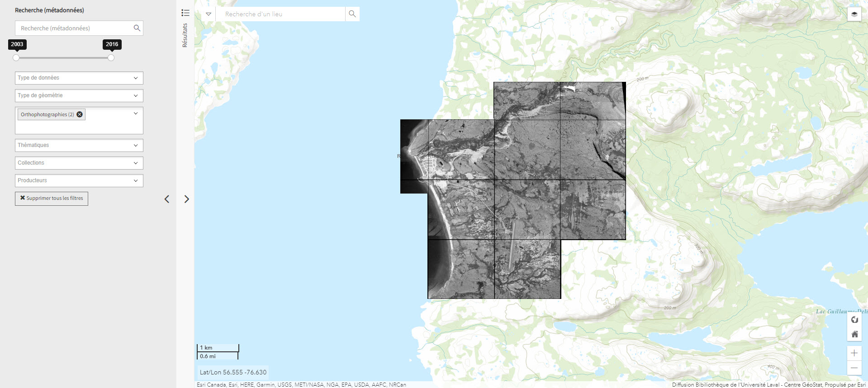This screenshot has width=868, height=388.
Task: Open the Producteurs dropdown
Action: point(79,180)
